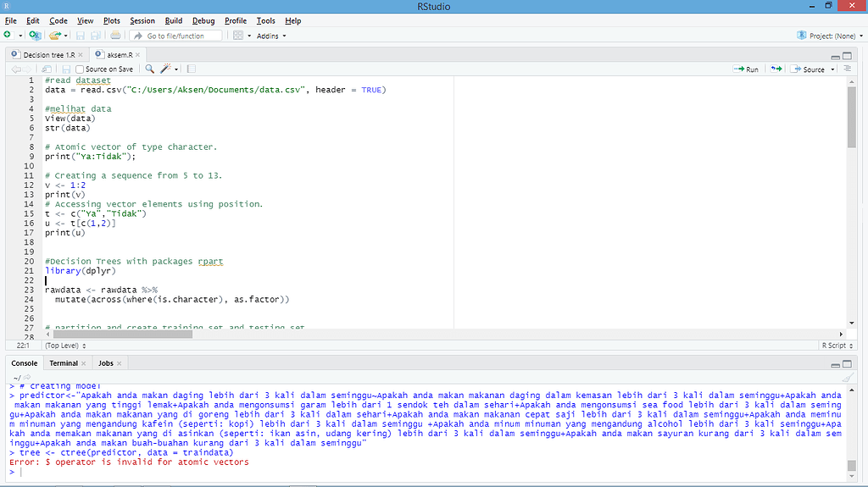This screenshot has width=868, height=487.
Task: Switch to the Decision tree 1.R tab
Action: coord(48,55)
